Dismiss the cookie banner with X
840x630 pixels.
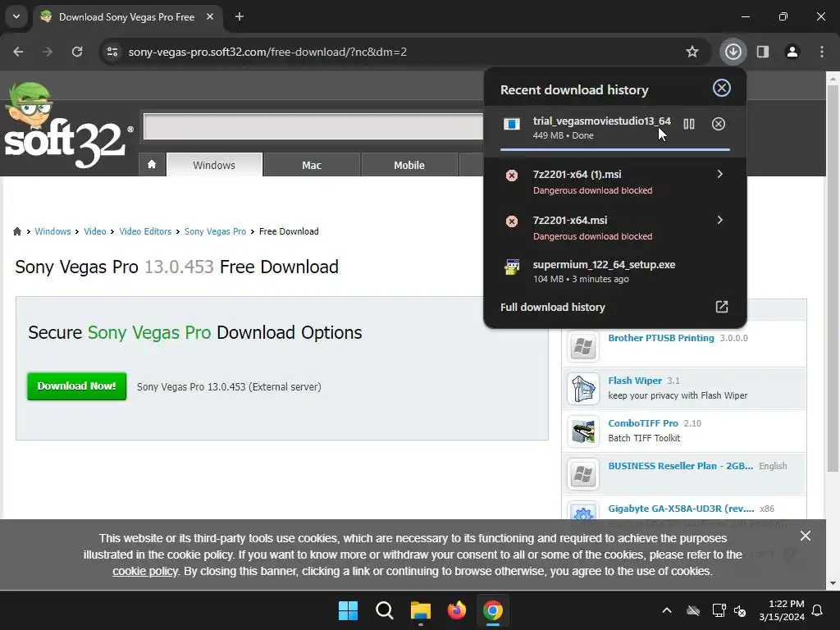[x=806, y=536]
